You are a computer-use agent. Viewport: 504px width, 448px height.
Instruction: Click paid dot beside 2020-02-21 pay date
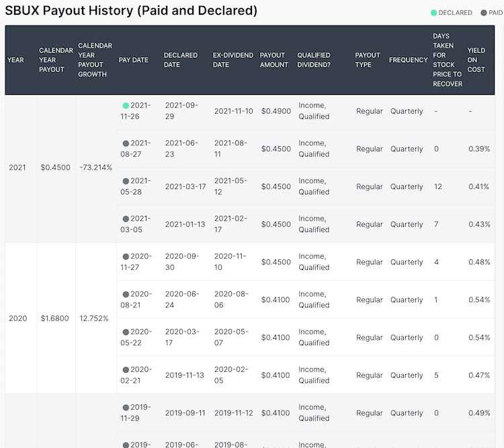[x=126, y=370]
